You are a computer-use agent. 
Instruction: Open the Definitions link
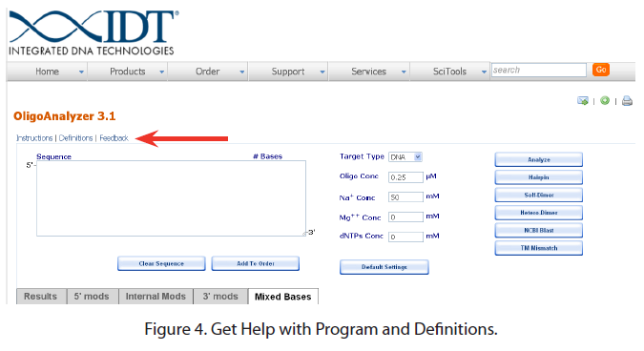[x=75, y=138]
